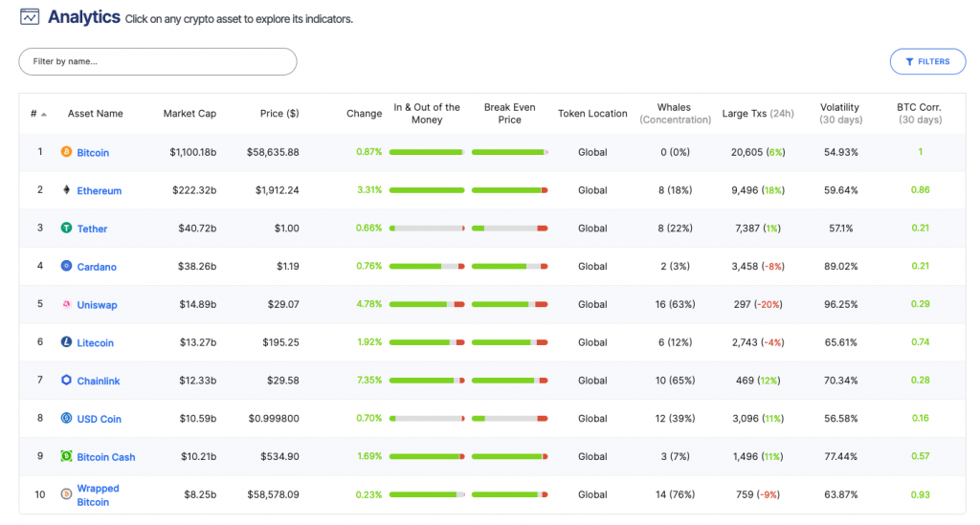Click Uniswap volatility 96.25%
The width and height of the screenshot is (980, 525).
coord(840,305)
